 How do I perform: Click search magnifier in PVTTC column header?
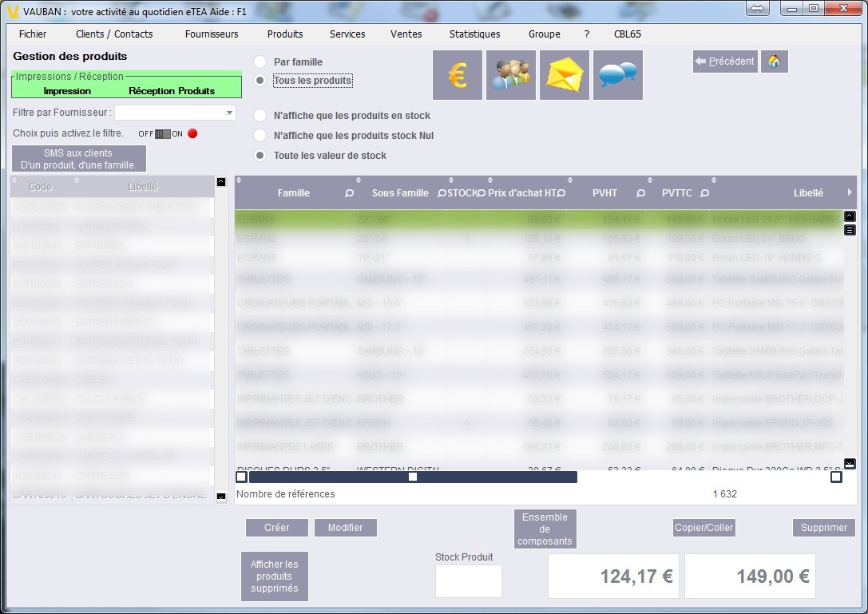(704, 193)
